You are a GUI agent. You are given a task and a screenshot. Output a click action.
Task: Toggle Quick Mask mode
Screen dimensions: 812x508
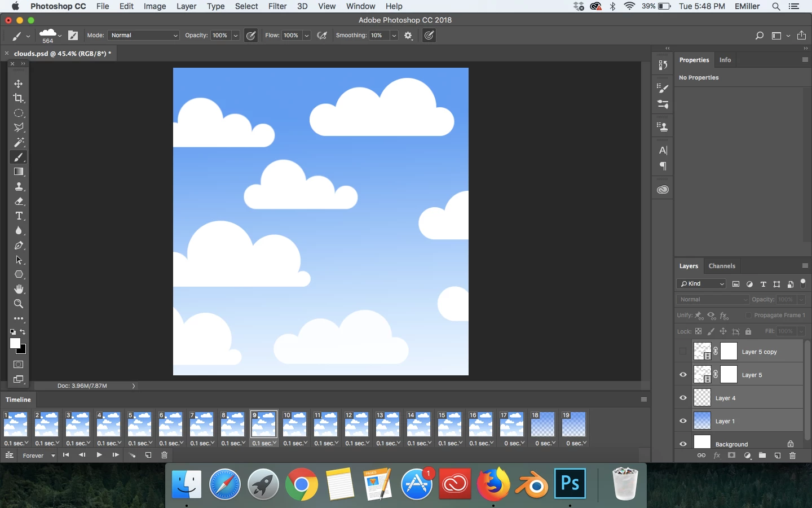(x=19, y=365)
